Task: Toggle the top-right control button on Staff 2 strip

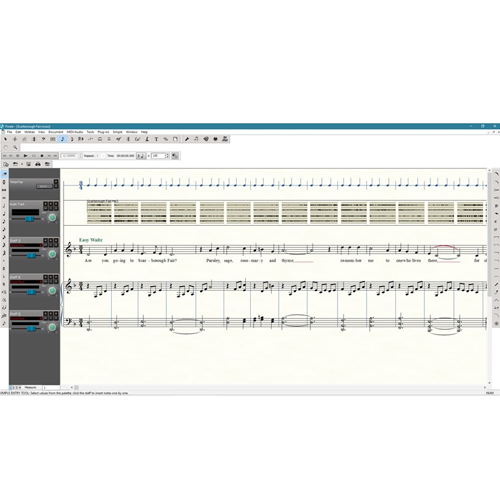Action: [x=56, y=277]
